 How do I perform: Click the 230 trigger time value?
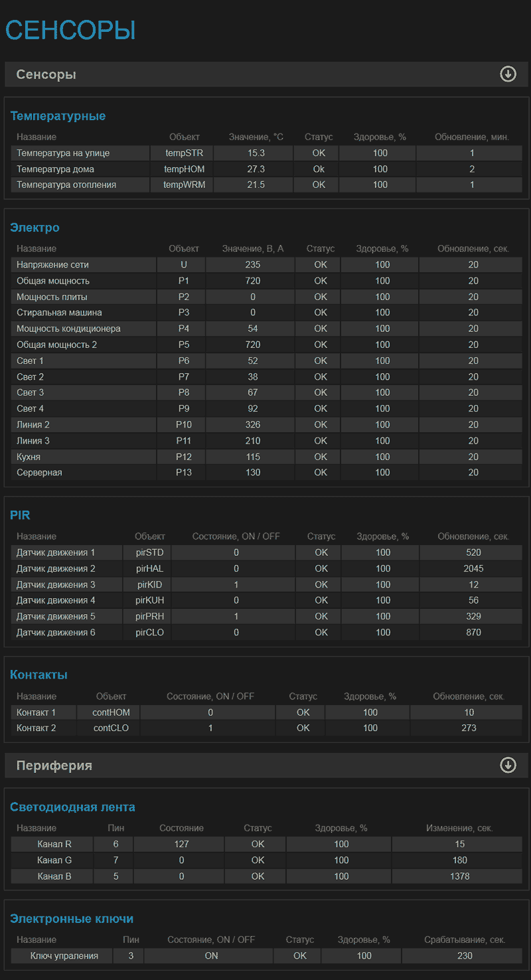coord(465,956)
